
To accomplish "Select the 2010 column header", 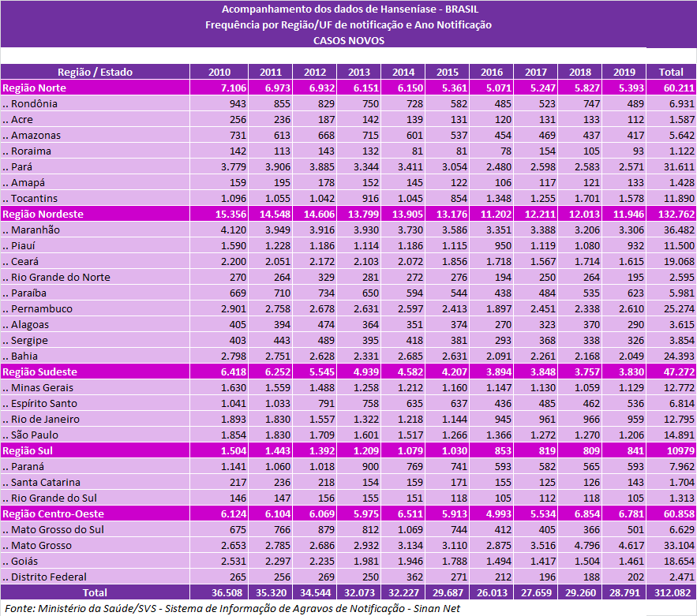I will pos(219,72).
